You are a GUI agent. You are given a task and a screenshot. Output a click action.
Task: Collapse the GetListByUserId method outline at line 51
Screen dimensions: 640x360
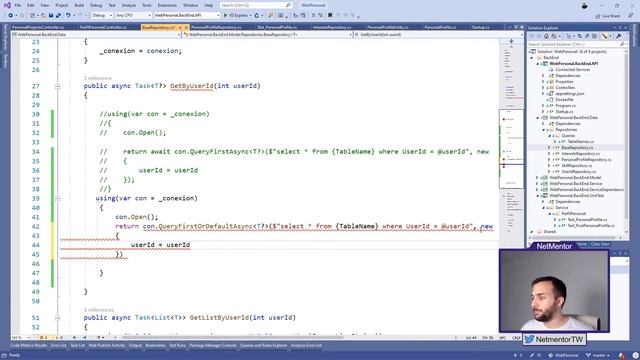58,318
